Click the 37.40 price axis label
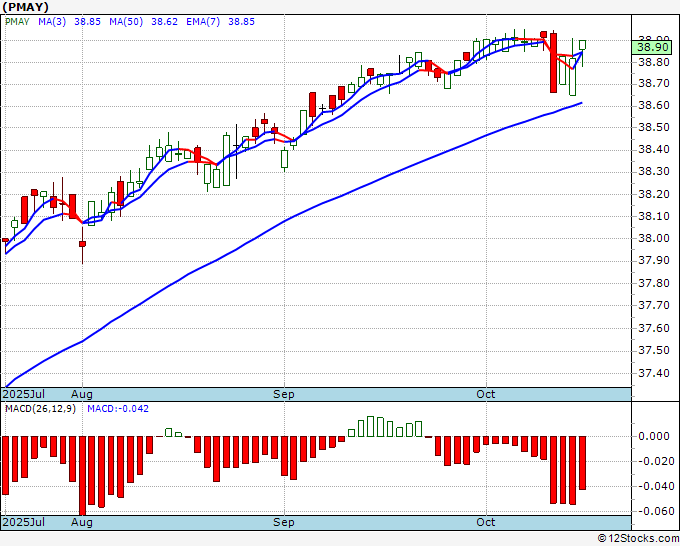 [x=654, y=373]
